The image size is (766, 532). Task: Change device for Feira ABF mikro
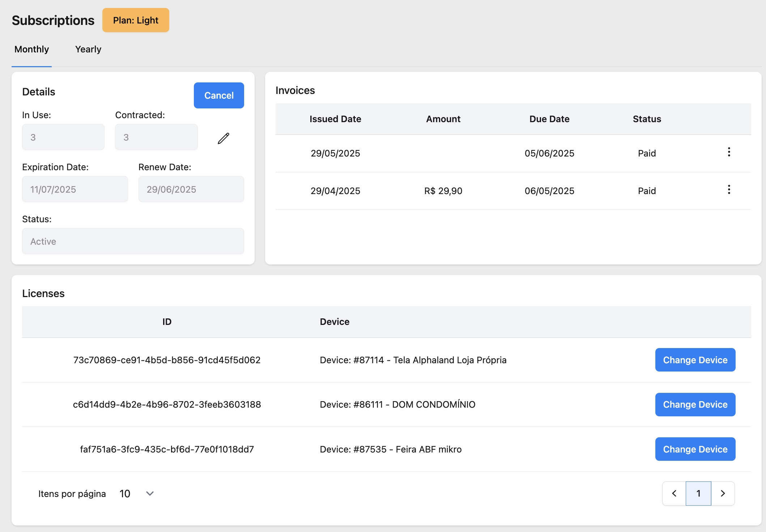[x=695, y=449]
